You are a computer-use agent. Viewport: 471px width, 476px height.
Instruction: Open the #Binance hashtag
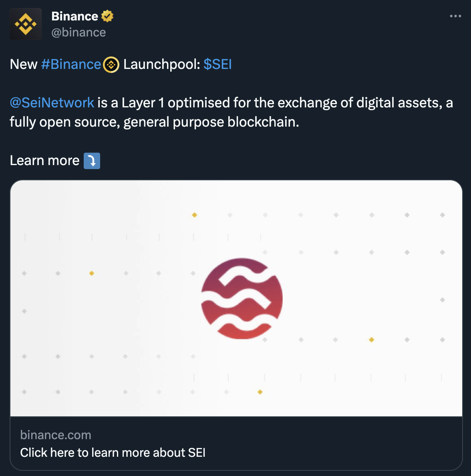[x=71, y=64]
